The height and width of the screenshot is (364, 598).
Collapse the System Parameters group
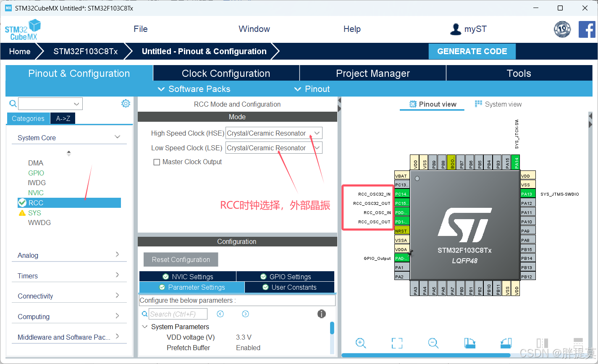click(144, 327)
